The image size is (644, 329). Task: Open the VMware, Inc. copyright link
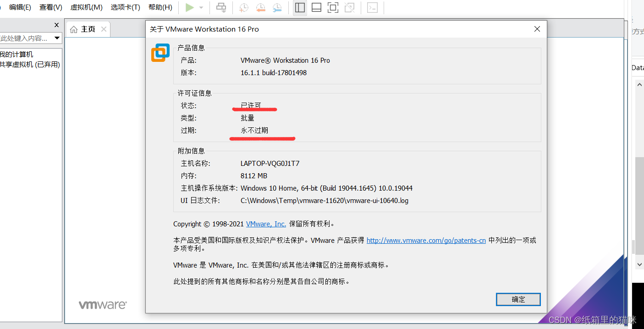(266, 224)
